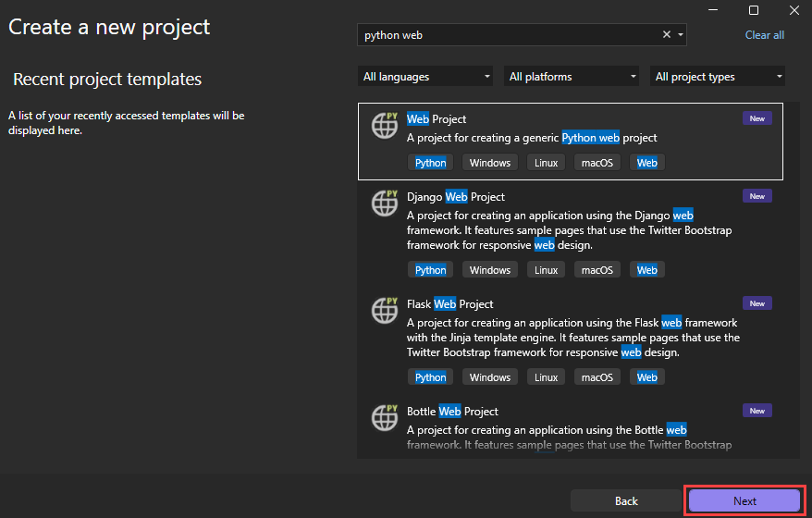Open the All project types dropdown
Image resolution: width=812 pixels, height=518 pixels.
718,77
